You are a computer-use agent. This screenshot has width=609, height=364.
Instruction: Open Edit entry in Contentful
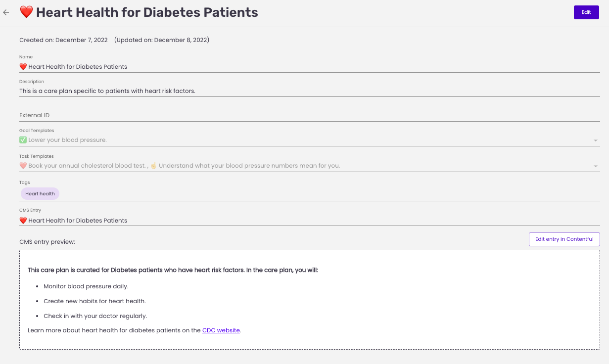coord(564,239)
